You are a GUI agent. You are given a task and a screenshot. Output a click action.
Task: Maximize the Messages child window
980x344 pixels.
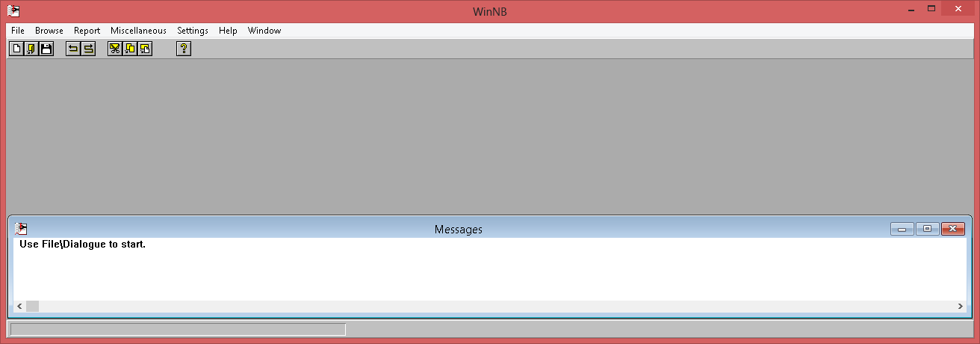click(x=927, y=229)
